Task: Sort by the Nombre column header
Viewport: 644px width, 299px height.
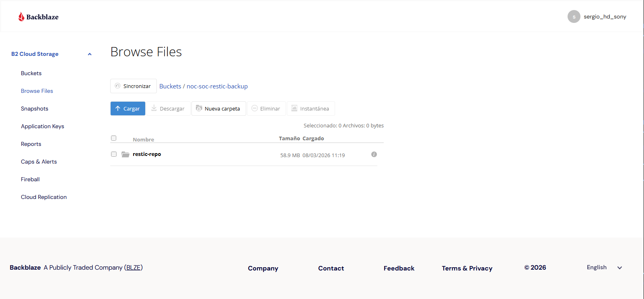Action: tap(144, 139)
